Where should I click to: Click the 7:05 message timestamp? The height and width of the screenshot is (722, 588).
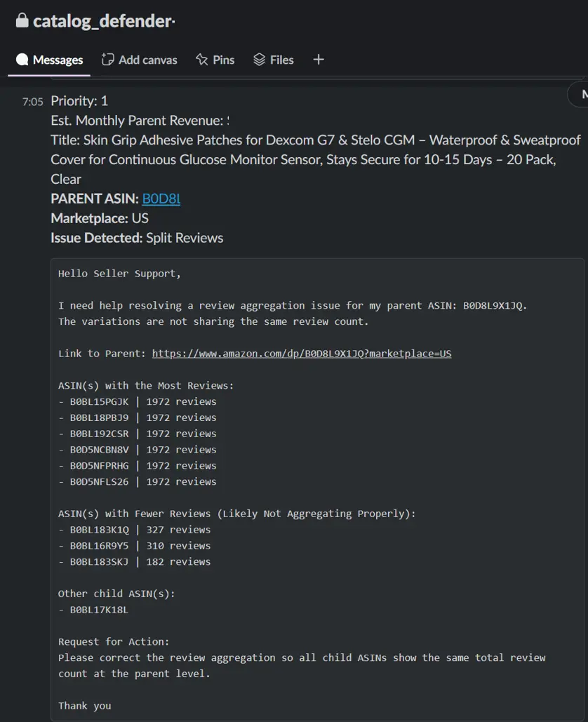pos(32,101)
